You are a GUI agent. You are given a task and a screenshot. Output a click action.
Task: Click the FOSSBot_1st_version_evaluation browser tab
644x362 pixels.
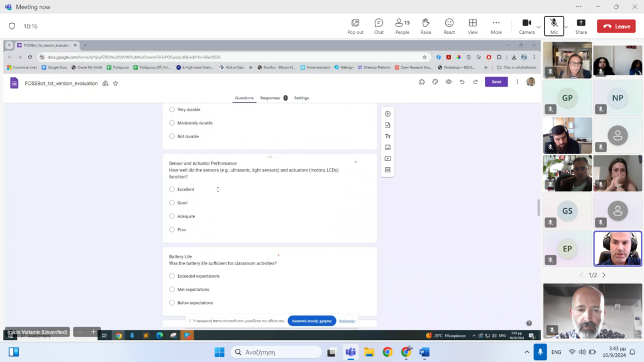[47, 45]
